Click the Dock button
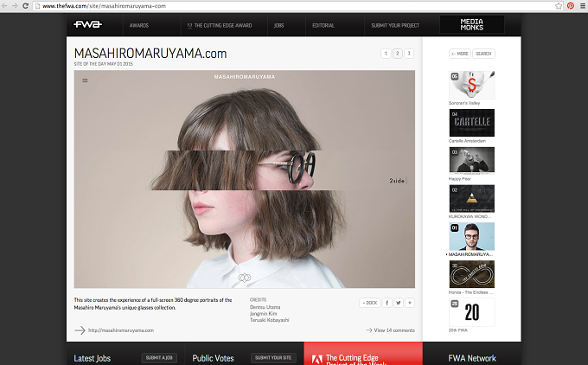Screen dimensions: 588x365 tap(370, 303)
